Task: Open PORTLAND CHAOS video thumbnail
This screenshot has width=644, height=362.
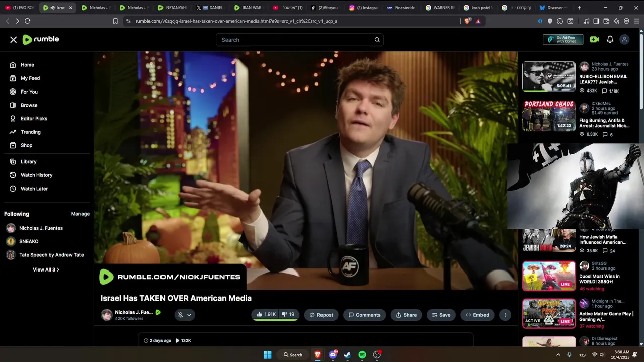Action: tap(549, 116)
